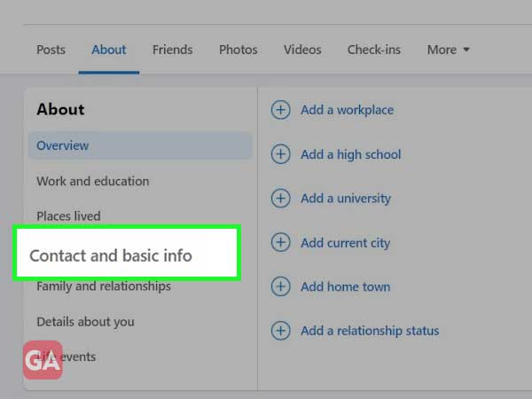Switch to the Posts tab

(x=51, y=50)
